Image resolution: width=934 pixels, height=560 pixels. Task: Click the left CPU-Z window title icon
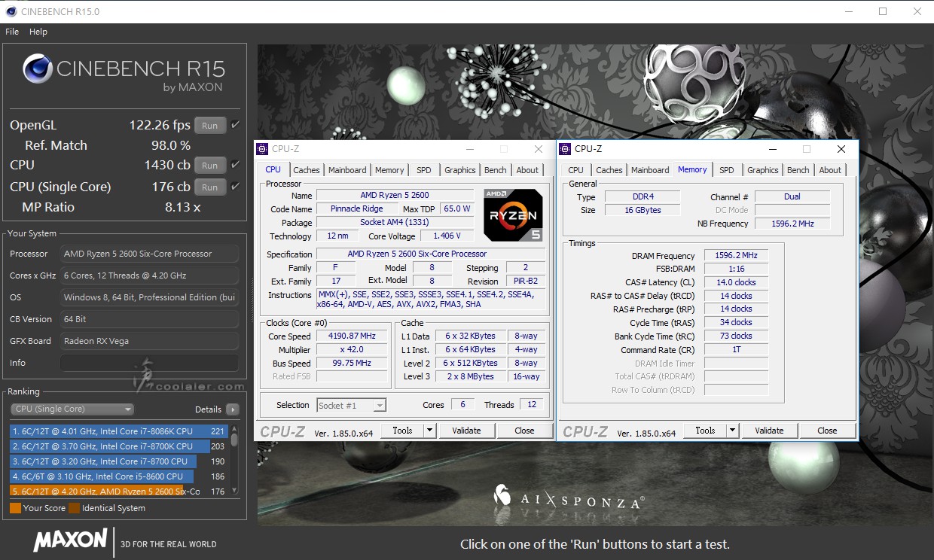(262, 149)
